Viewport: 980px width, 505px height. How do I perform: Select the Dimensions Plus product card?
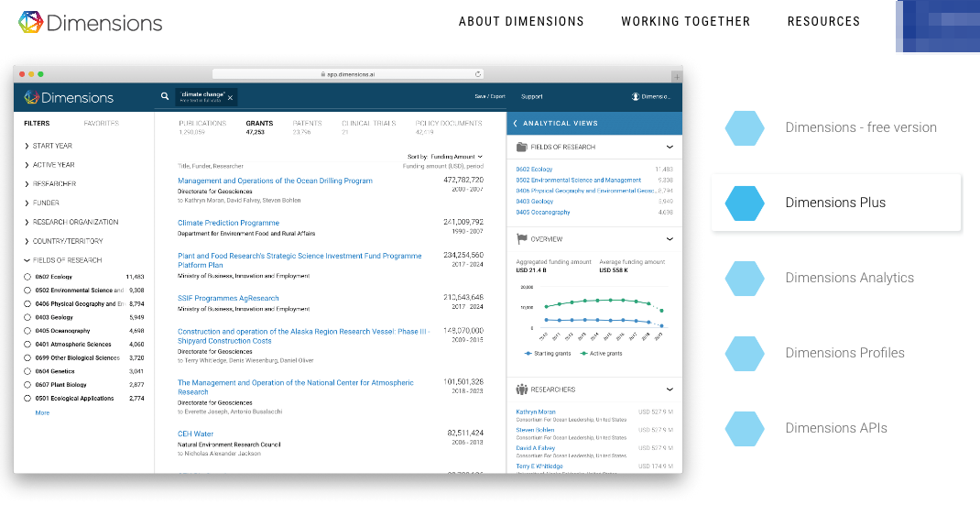(836, 203)
